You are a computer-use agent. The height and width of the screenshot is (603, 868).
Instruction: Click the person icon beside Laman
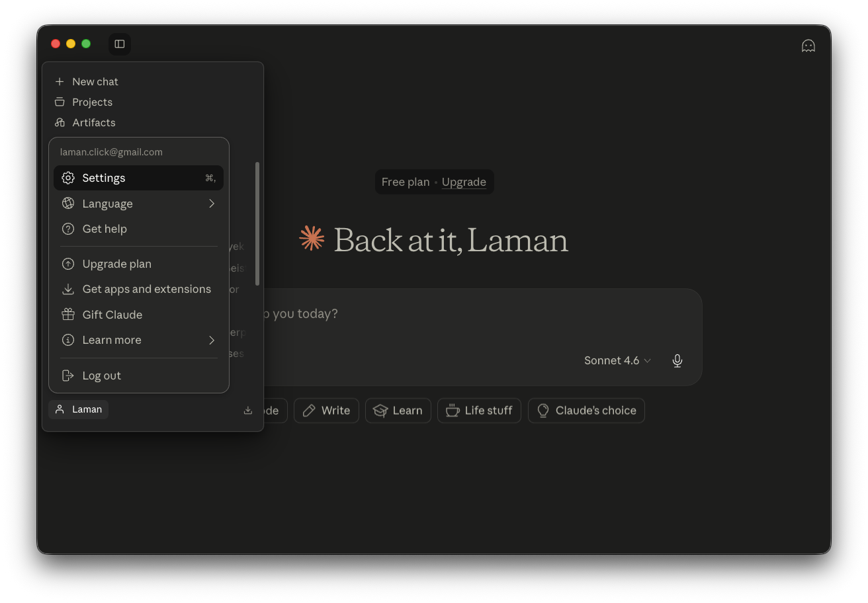(60, 409)
